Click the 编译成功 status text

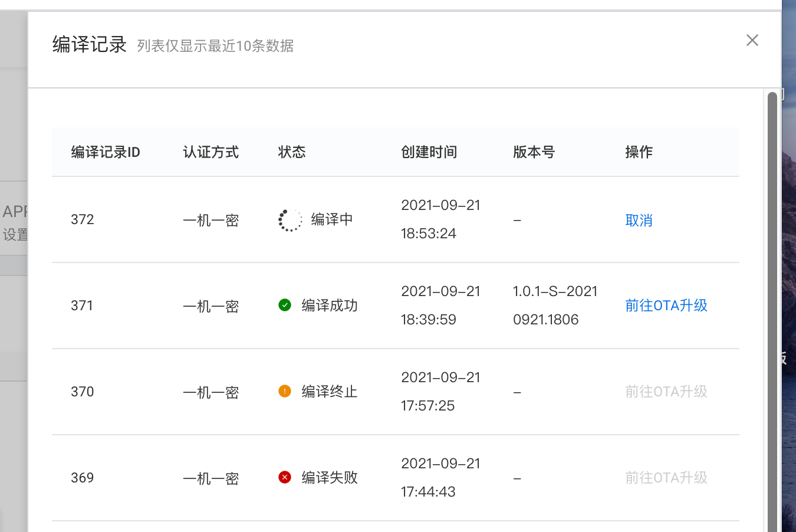coord(329,305)
